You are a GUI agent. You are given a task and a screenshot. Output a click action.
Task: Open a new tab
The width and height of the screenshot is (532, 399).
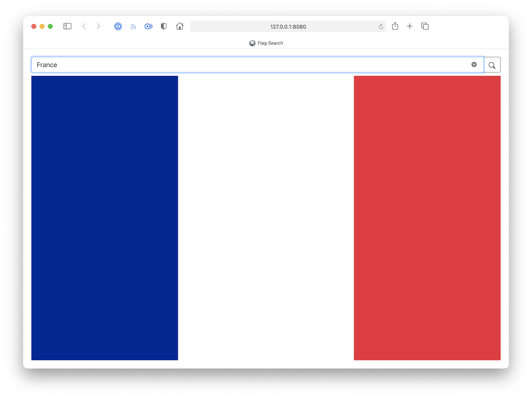click(x=410, y=26)
